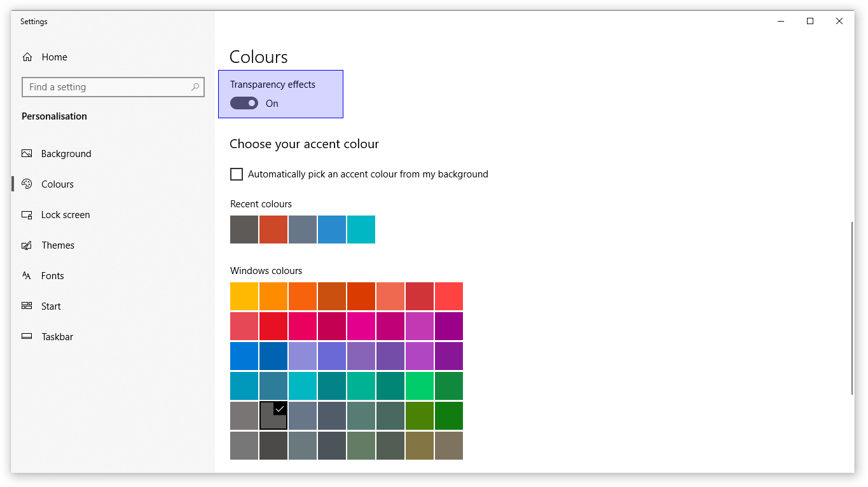The width and height of the screenshot is (868, 487).
Task: Open the Colours section in sidebar
Action: [113, 184]
